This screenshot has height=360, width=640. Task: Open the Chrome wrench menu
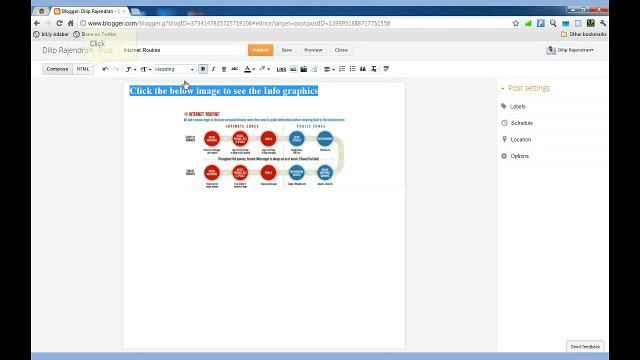click(x=603, y=23)
